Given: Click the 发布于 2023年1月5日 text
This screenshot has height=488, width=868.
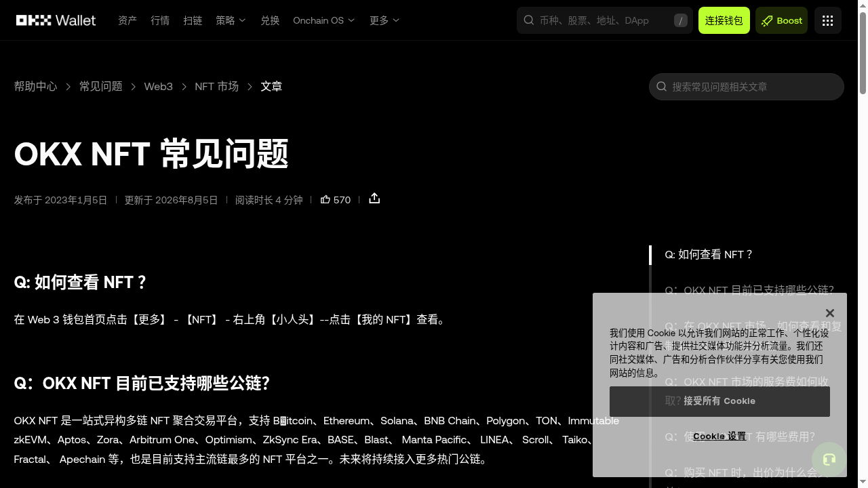Looking at the screenshot, I should pyautogui.click(x=60, y=200).
